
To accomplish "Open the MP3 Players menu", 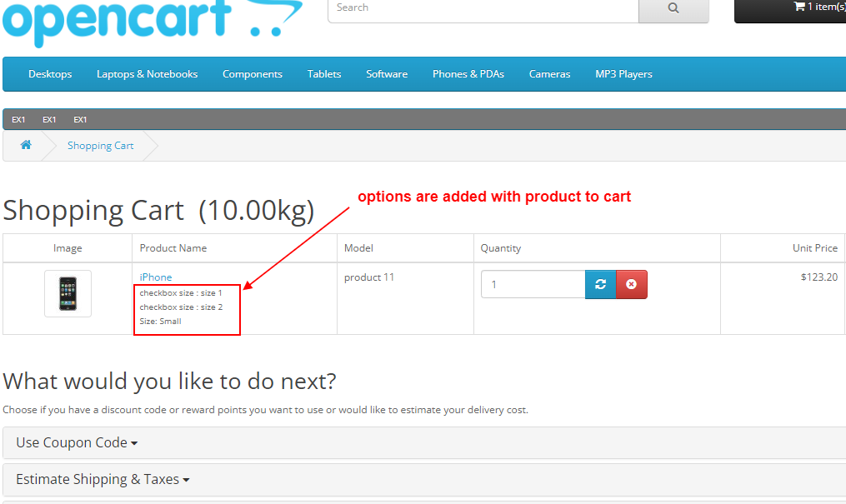I will point(623,74).
